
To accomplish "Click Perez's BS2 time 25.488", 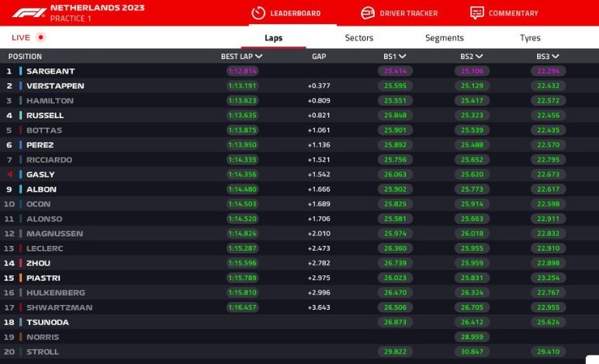I will 472,145.
